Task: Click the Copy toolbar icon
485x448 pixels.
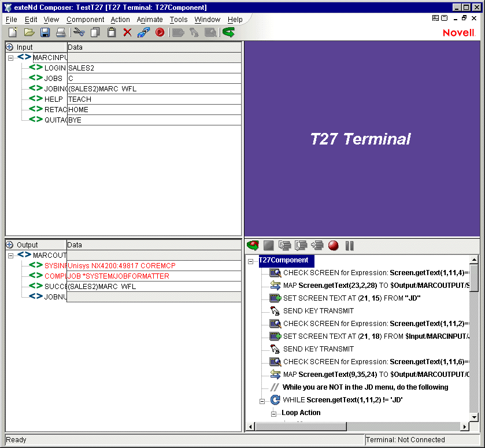Action: point(95,32)
